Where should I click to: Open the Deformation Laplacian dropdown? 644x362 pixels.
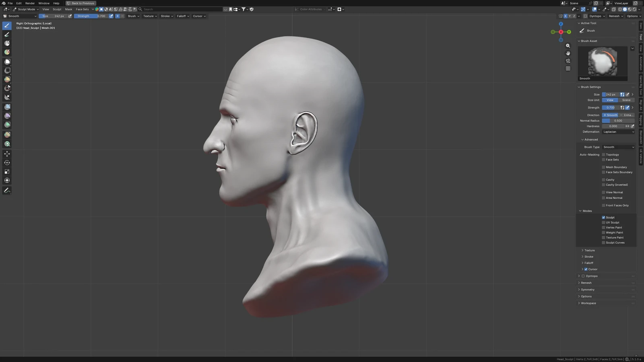click(x=618, y=132)
